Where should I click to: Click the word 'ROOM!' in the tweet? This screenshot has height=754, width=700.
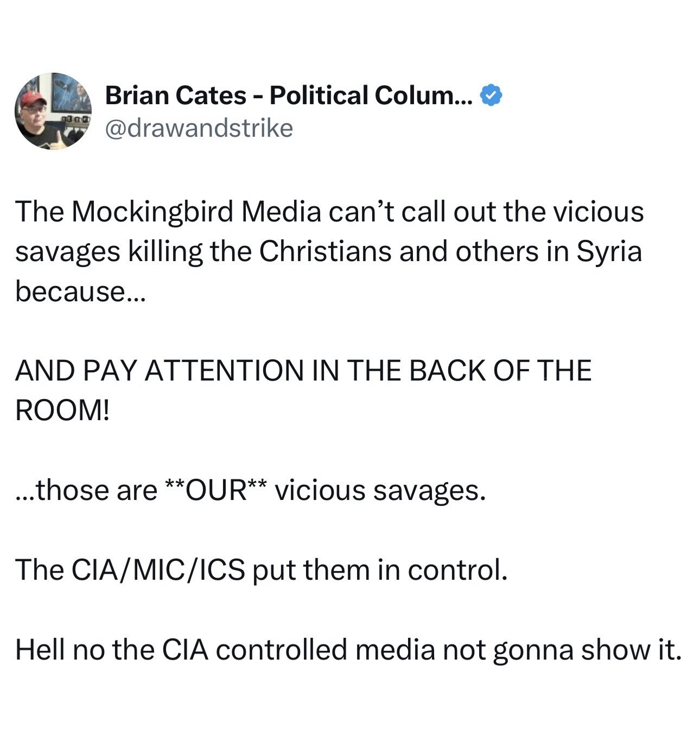[x=62, y=411]
